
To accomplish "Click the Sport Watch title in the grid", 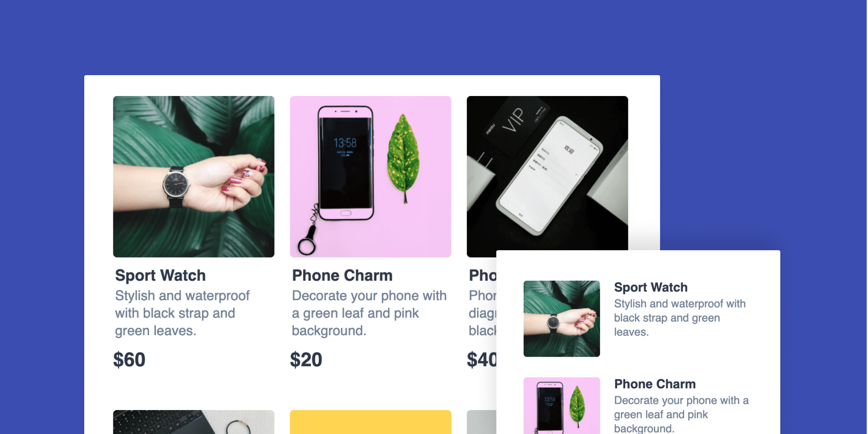I will (x=160, y=275).
